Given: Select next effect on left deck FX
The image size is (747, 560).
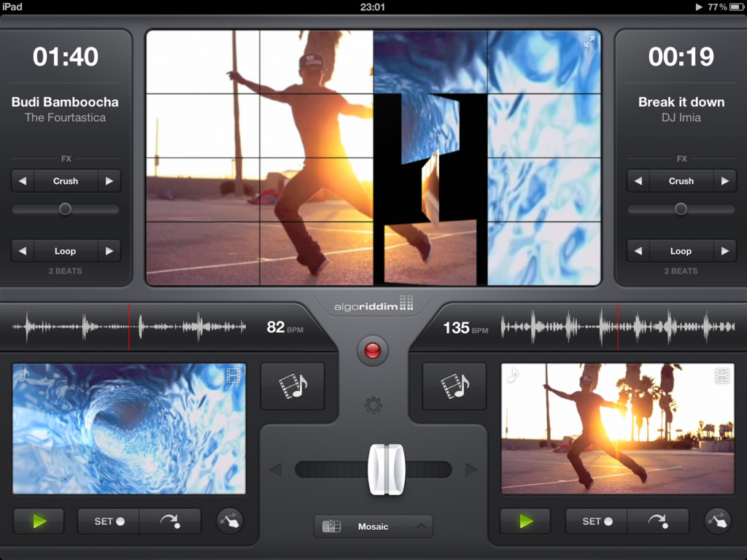Looking at the screenshot, I should (x=109, y=181).
